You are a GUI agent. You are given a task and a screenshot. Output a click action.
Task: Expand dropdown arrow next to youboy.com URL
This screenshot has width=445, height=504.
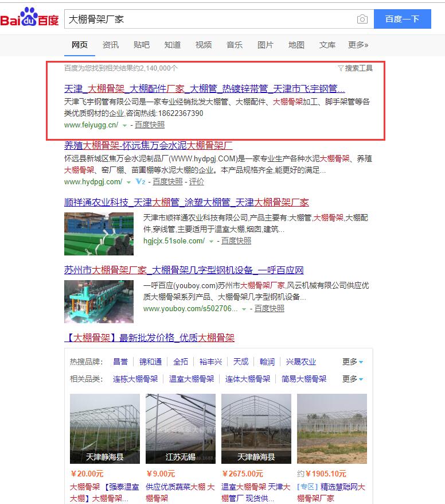click(244, 309)
